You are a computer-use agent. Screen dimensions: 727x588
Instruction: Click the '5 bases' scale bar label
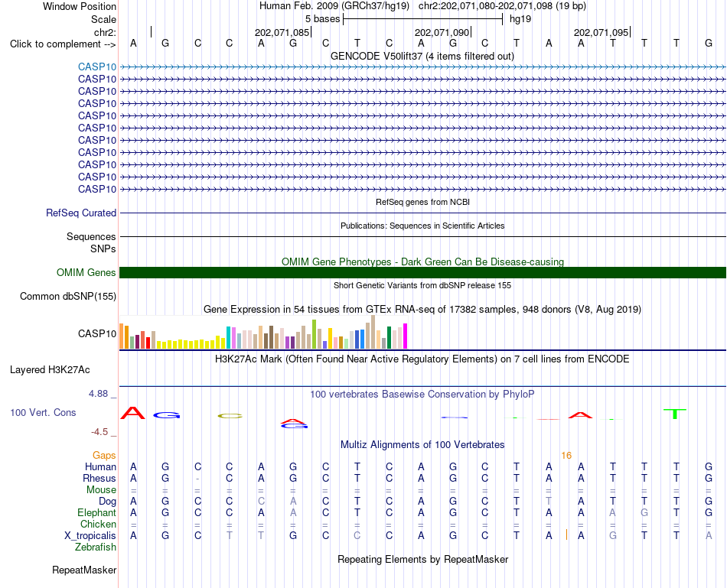pyautogui.click(x=323, y=19)
